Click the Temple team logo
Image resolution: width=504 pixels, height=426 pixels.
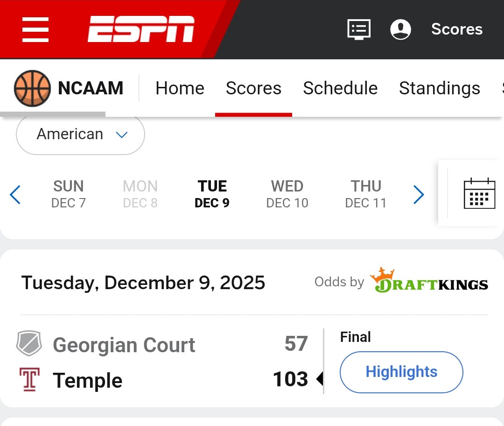point(29,379)
